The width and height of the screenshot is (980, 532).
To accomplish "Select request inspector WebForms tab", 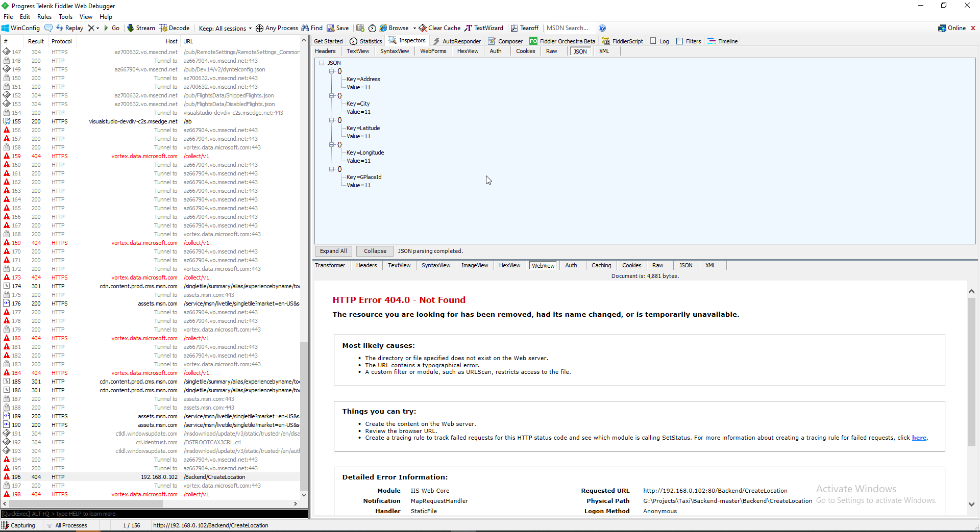I will [x=433, y=51].
